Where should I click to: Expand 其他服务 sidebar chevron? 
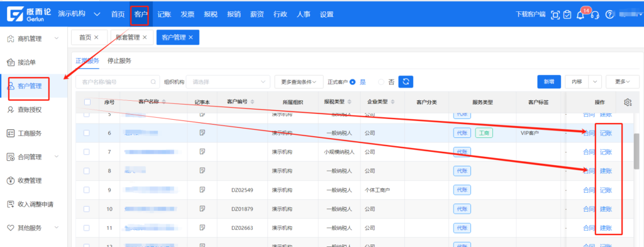(56, 227)
